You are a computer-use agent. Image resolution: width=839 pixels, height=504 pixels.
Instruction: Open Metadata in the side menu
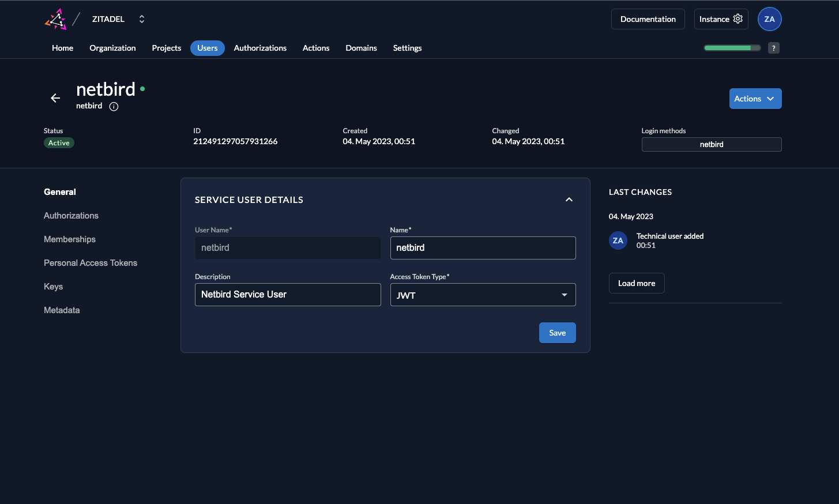click(62, 310)
